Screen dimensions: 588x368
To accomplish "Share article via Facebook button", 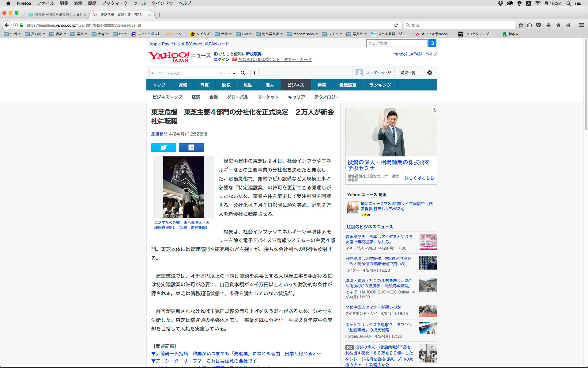I will (191, 148).
